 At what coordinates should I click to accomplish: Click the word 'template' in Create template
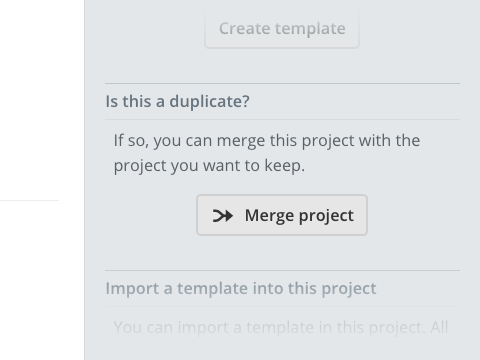click(x=310, y=29)
